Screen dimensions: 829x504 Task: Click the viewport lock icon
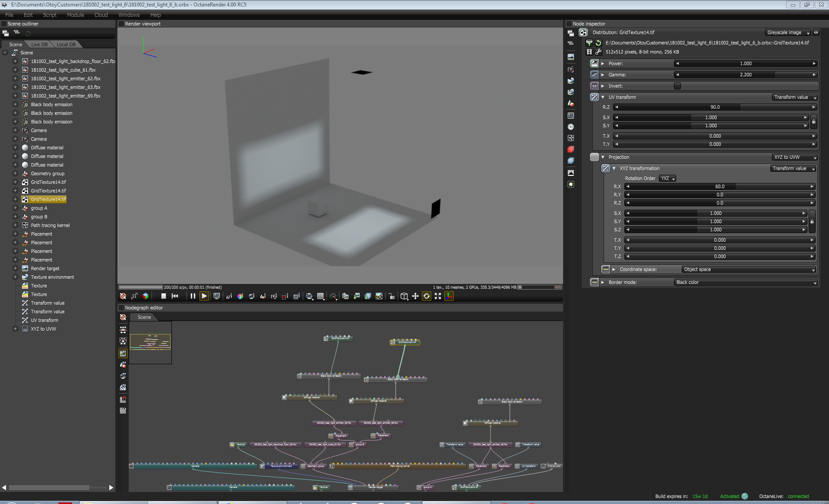point(391,296)
